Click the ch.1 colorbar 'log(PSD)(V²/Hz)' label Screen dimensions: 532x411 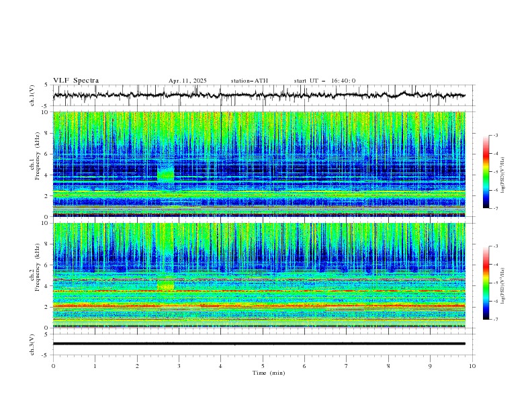tap(503, 175)
